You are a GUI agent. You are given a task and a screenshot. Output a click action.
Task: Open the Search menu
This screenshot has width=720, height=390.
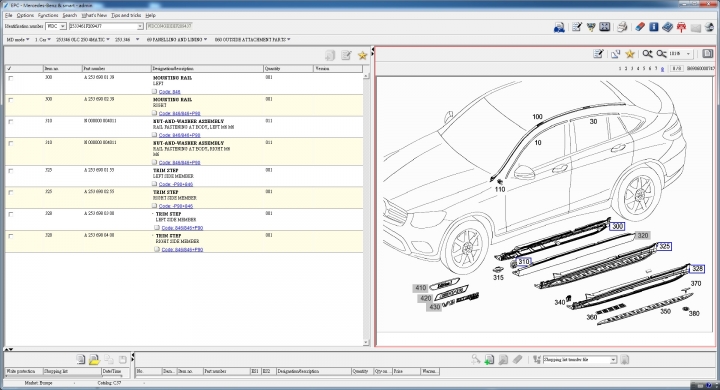tap(69, 15)
